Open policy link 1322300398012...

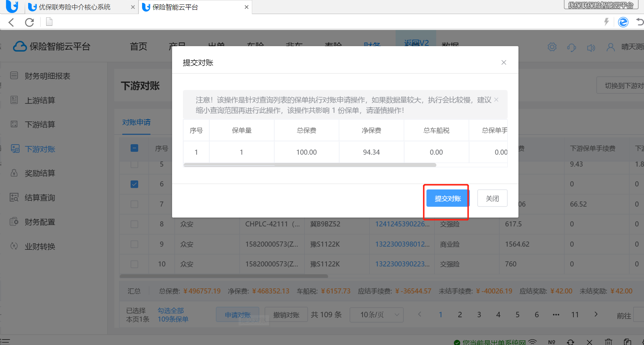coord(402,244)
